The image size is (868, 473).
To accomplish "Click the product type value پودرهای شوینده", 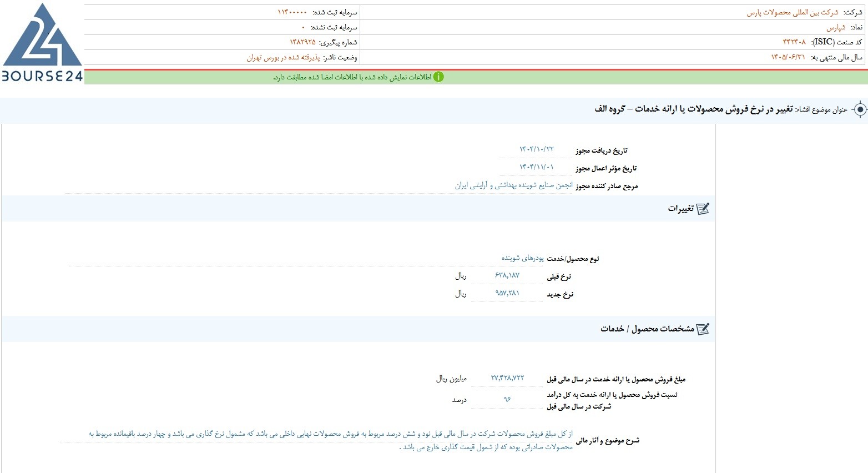I will click(523, 258).
